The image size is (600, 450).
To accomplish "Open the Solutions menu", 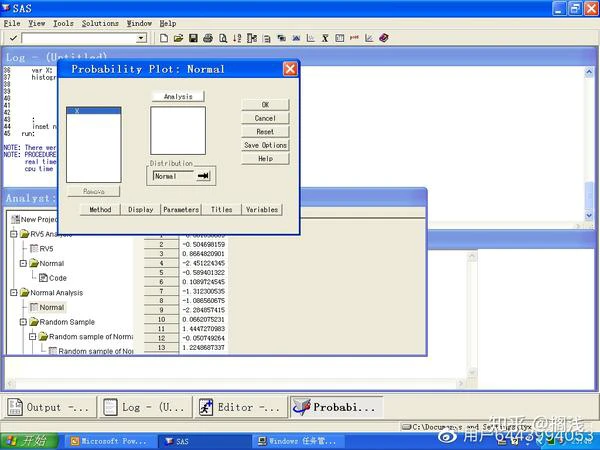I will click(x=100, y=23).
